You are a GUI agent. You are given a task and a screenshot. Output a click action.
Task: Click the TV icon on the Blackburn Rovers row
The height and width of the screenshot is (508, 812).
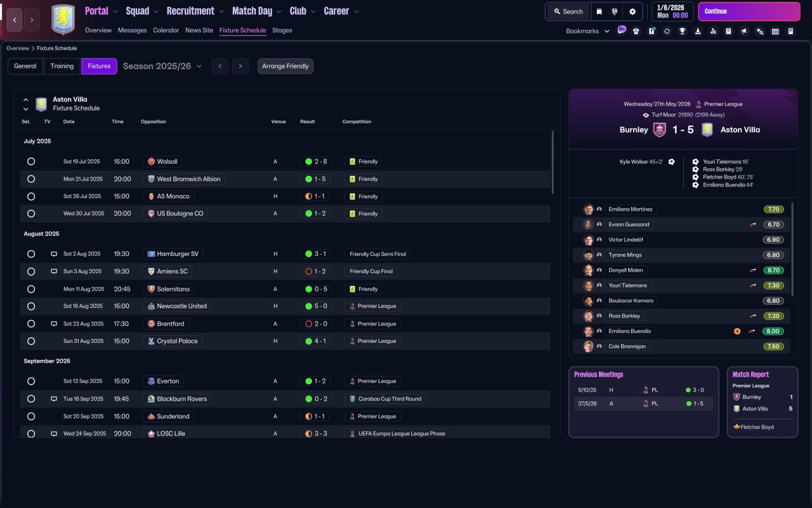point(54,399)
